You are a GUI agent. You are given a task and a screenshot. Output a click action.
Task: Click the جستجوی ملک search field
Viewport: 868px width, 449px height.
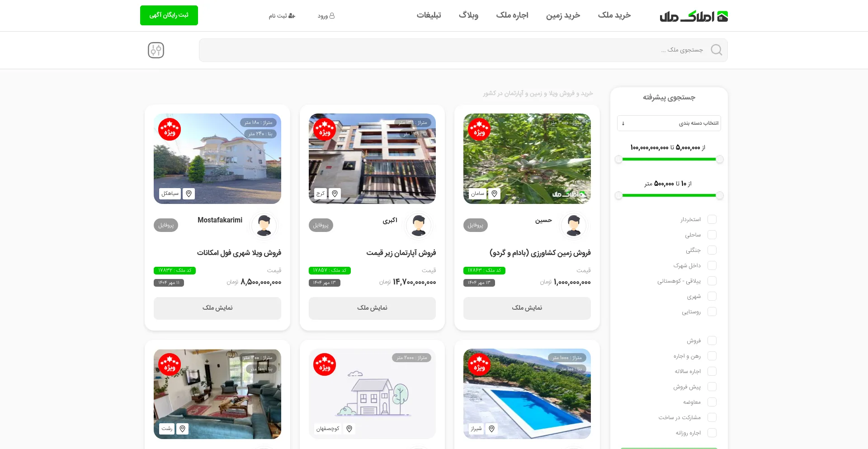[452, 50]
